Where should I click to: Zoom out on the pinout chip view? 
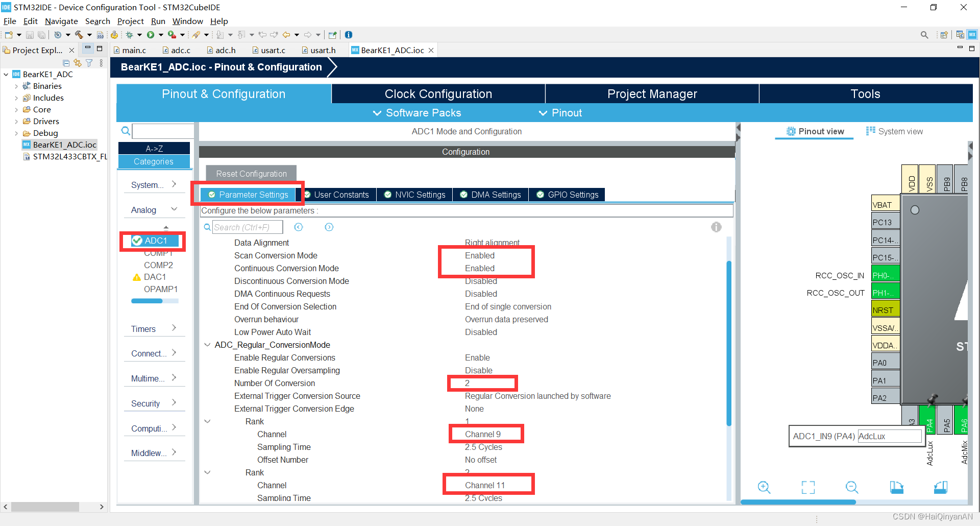852,487
